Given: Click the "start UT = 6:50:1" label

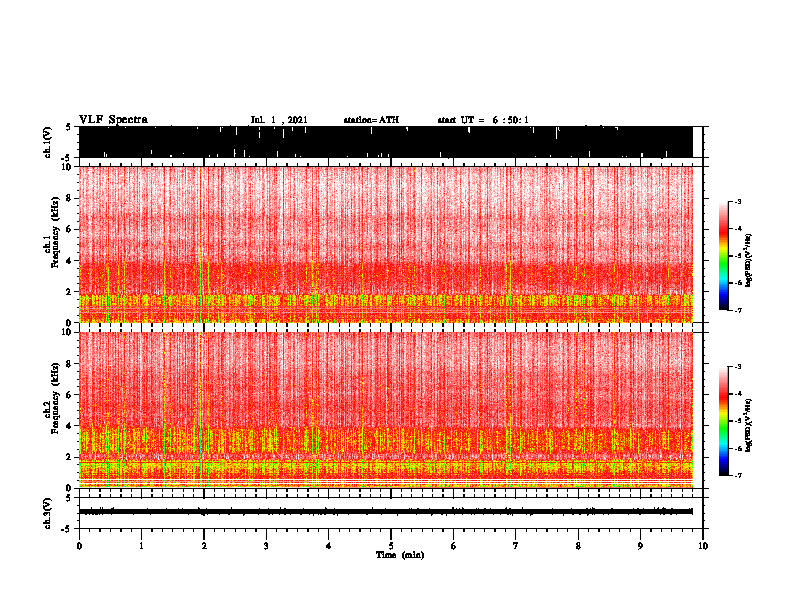Looking at the screenshot, I should (483, 120).
